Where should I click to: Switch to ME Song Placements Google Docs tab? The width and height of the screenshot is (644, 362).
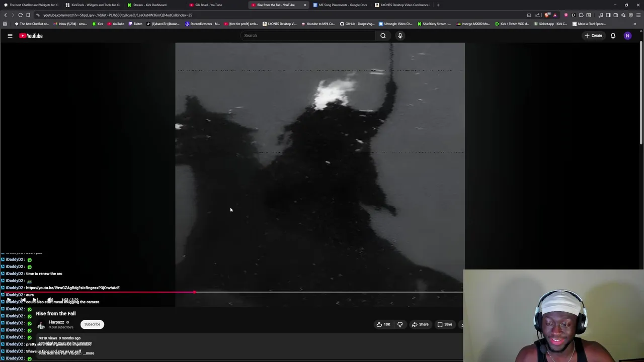click(x=341, y=5)
